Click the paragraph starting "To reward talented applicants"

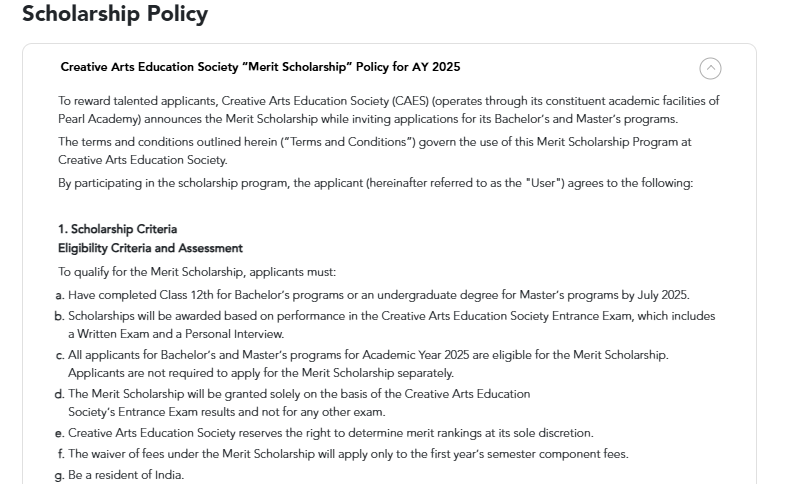pyautogui.click(x=388, y=101)
